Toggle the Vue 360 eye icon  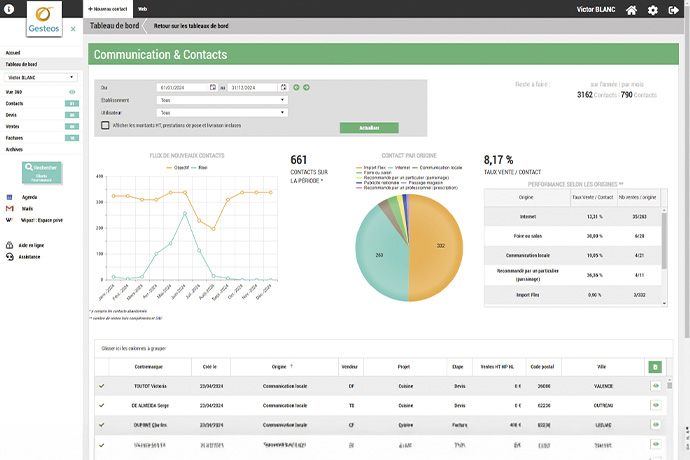(x=72, y=92)
